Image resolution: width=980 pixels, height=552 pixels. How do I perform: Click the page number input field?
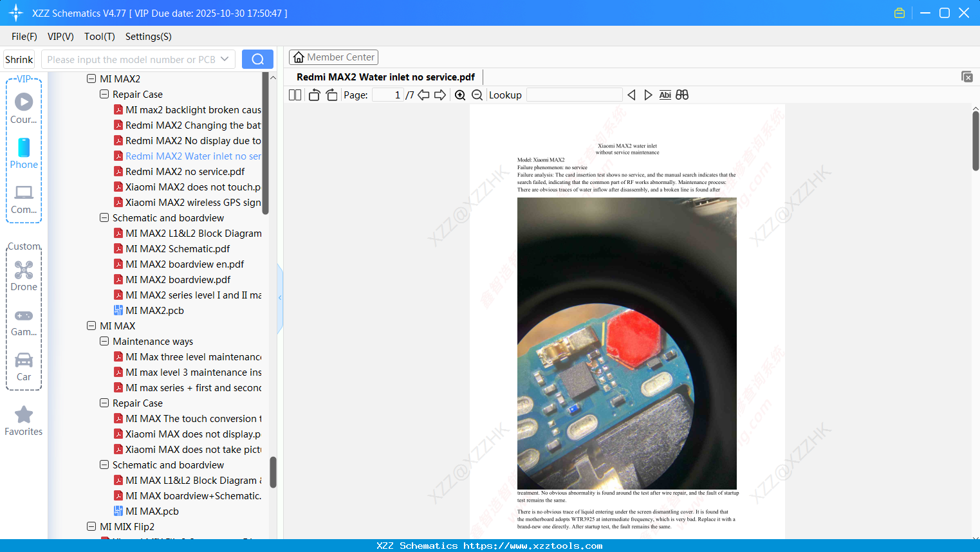(x=387, y=94)
